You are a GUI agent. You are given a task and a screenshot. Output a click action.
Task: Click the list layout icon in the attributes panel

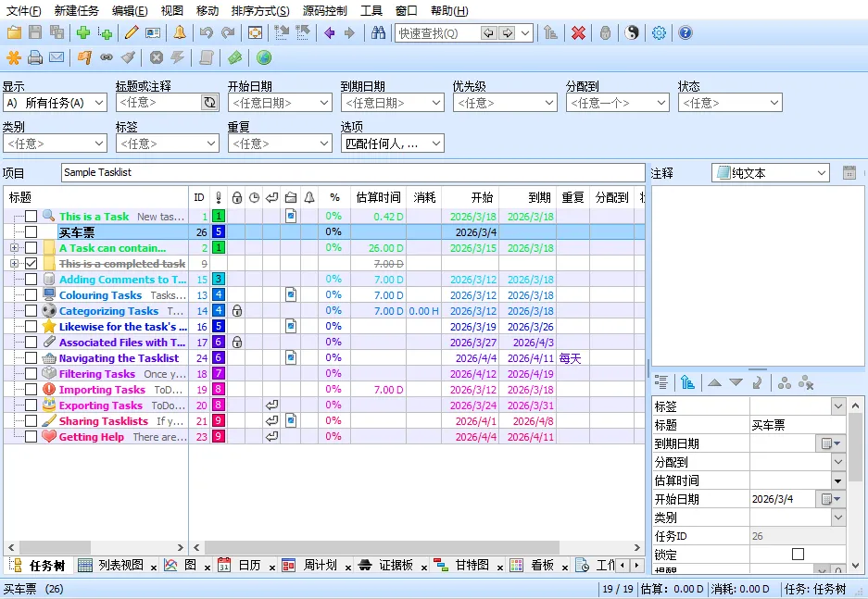pyautogui.click(x=661, y=382)
